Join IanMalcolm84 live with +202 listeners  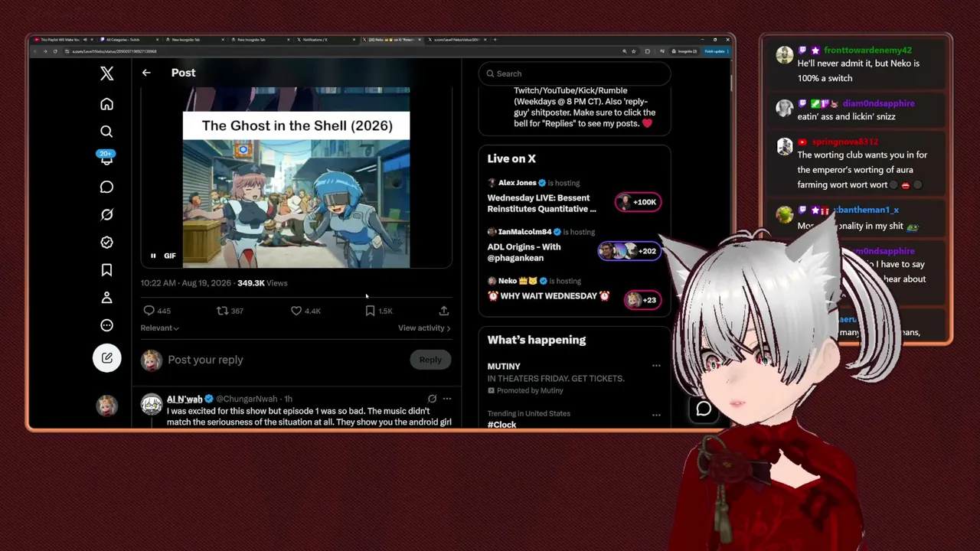[629, 251]
